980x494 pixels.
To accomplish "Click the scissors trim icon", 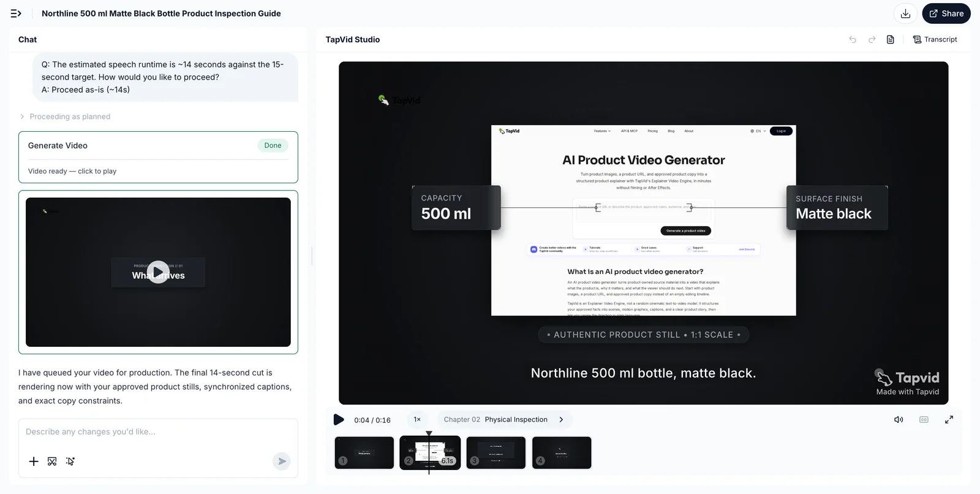I will click(x=52, y=462).
